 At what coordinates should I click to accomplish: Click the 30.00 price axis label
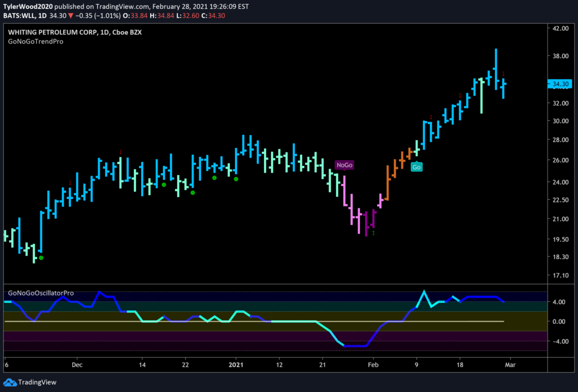click(561, 121)
